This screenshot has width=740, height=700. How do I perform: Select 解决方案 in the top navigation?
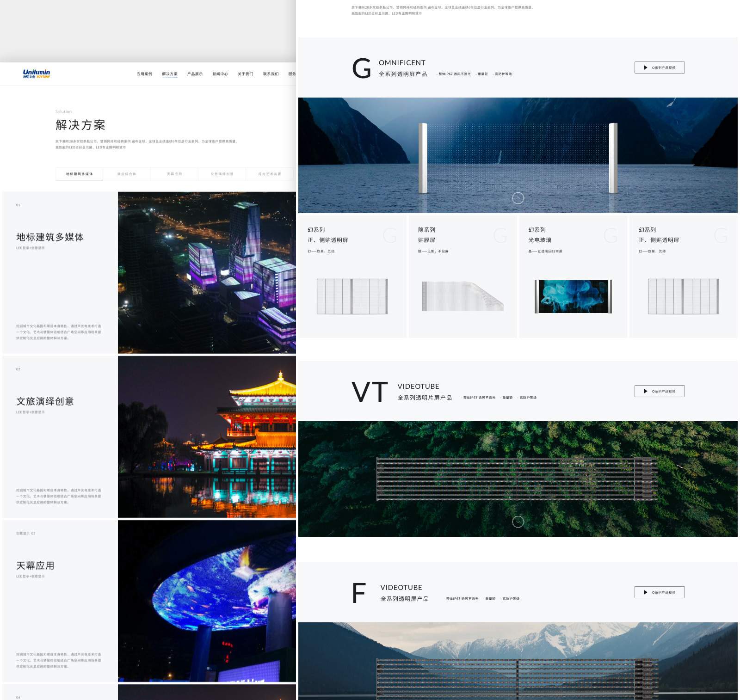170,74
